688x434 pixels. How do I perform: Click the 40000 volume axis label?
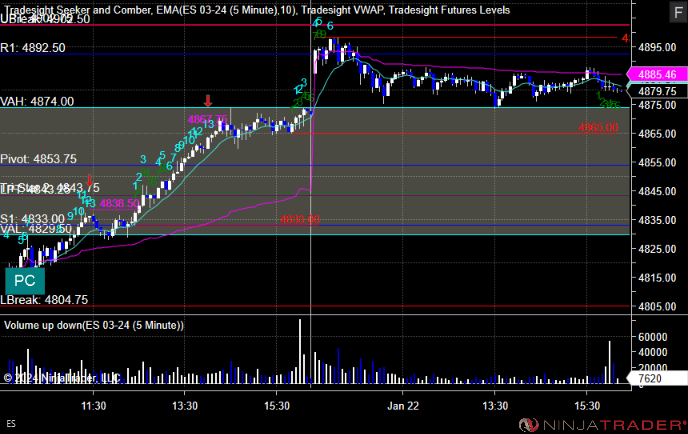[653, 352]
